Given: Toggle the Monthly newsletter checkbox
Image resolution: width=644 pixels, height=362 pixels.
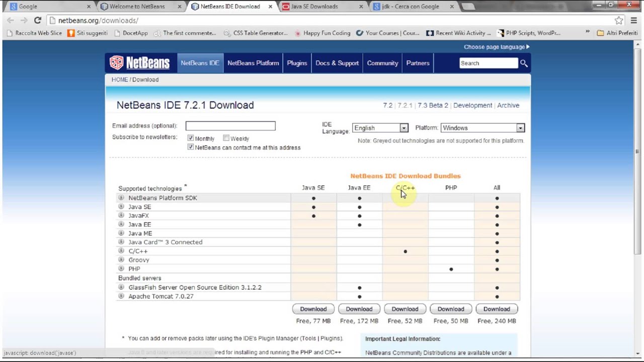Looking at the screenshot, I should [191, 138].
